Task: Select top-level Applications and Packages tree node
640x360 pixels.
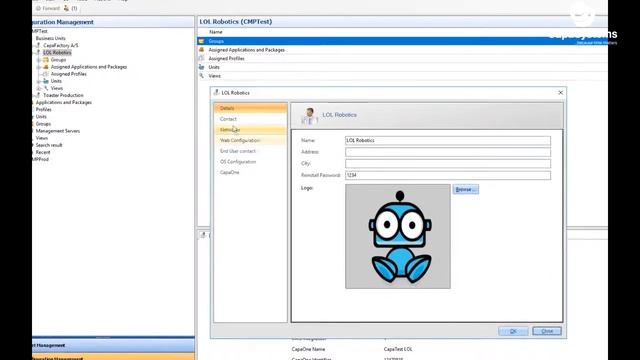Action: (x=64, y=102)
